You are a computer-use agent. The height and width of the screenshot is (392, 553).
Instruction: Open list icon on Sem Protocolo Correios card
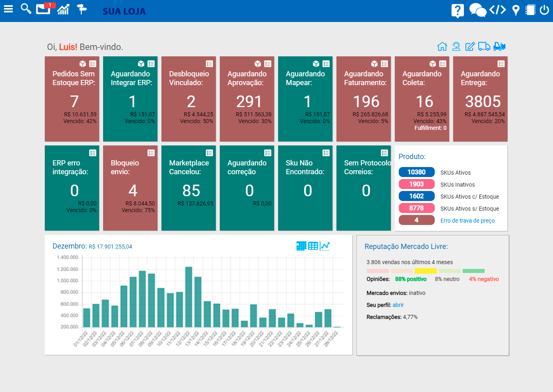384,153
